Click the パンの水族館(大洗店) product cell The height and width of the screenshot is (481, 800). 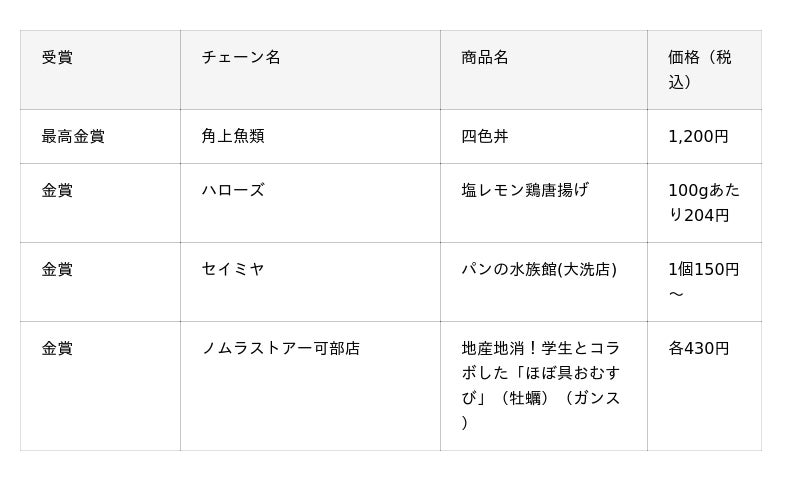tap(539, 269)
